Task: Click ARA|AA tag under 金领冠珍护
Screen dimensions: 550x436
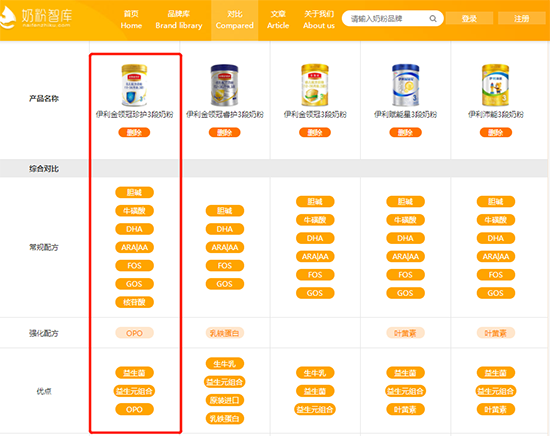Action: (x=134, y=247)
